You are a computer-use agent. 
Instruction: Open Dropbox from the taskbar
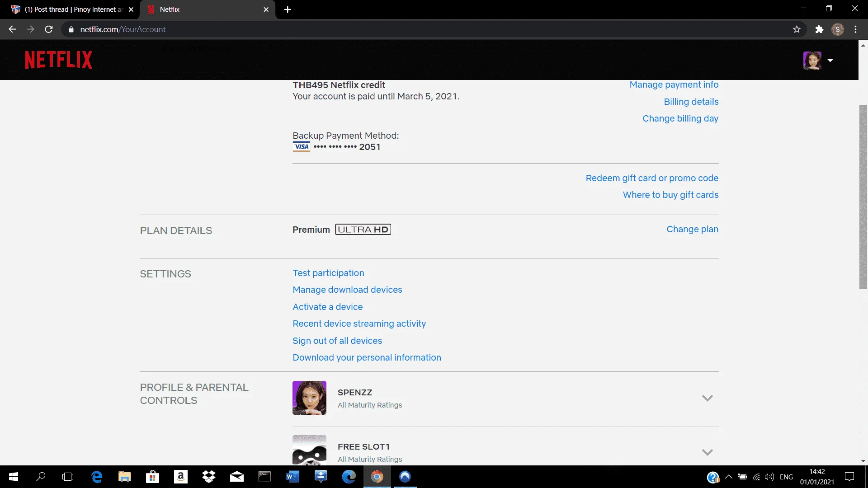[x=208, y=477]
